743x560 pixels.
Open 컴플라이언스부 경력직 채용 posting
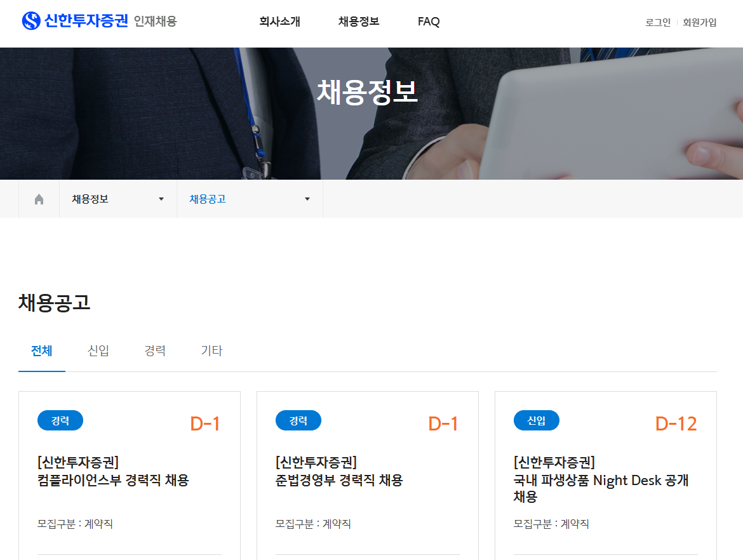pyautogui.click(x=113, y=471)
